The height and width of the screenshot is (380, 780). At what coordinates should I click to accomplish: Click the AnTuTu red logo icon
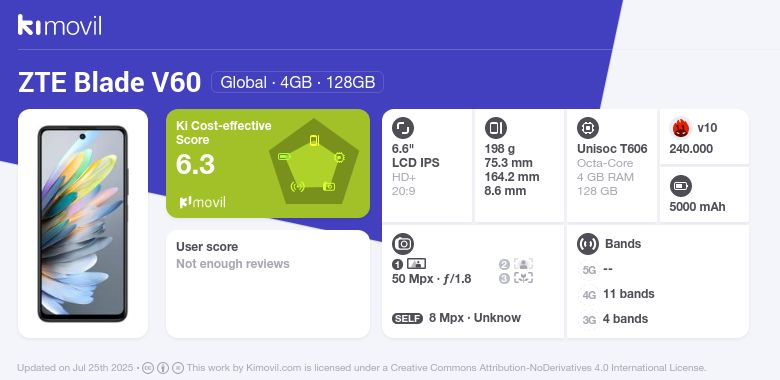681,128
